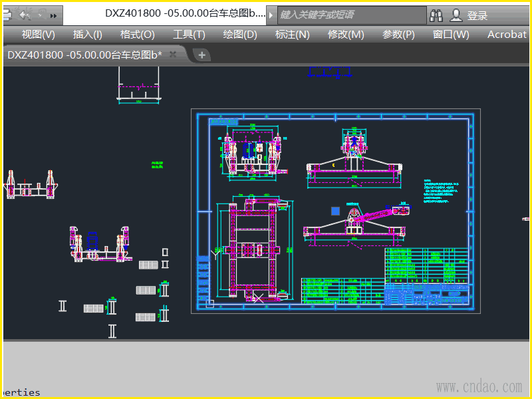Select the blue grip square in the drawing
The image size is (532, 399).
point(335,211)
